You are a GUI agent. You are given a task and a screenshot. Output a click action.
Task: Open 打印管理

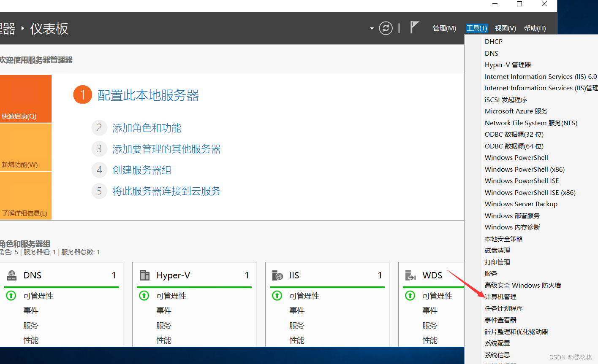coord(497,262)
